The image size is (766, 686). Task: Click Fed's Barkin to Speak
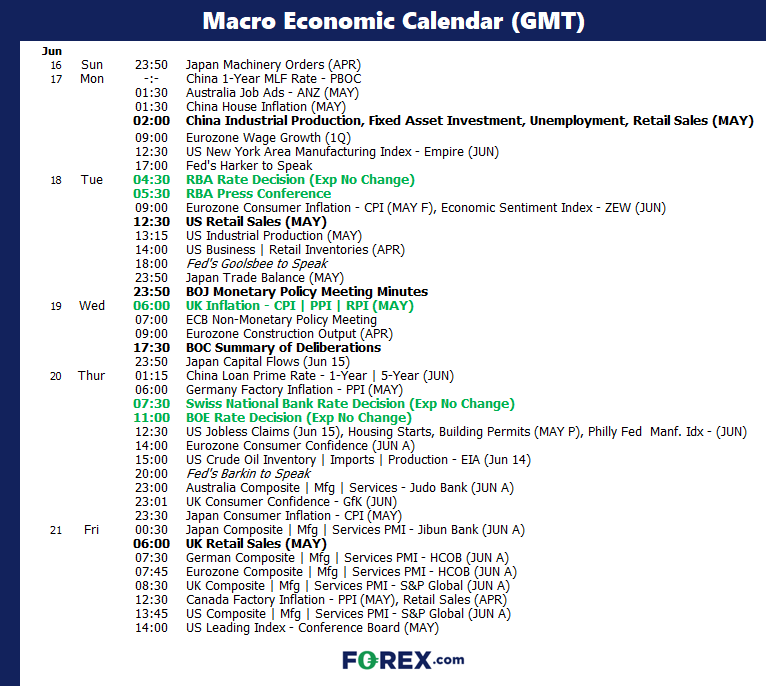(x=248, y=474)
